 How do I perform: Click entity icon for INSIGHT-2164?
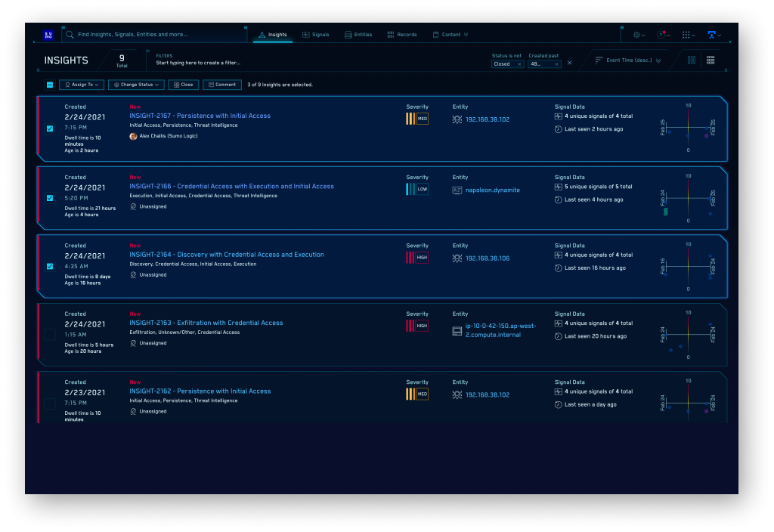457,258
